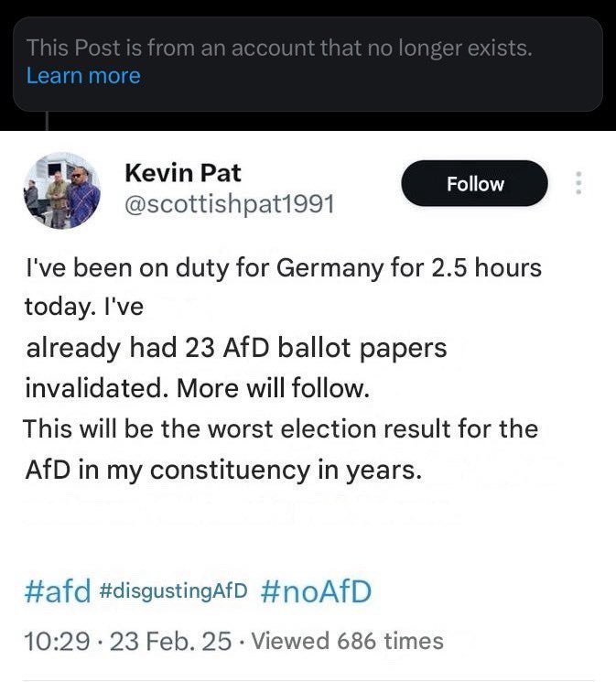The image size is (616, 682).
Task: Click the 10:29 post time
Action: pos(57,642)
